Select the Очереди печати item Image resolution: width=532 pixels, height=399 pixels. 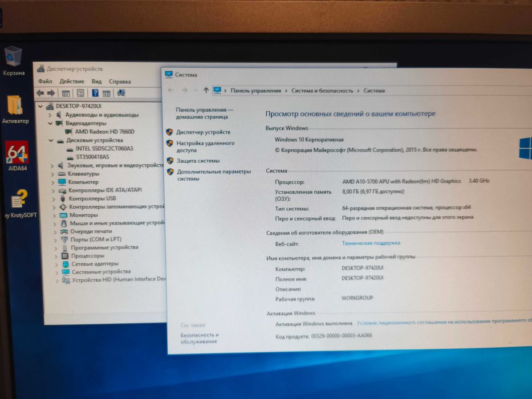tap(91, 231)
